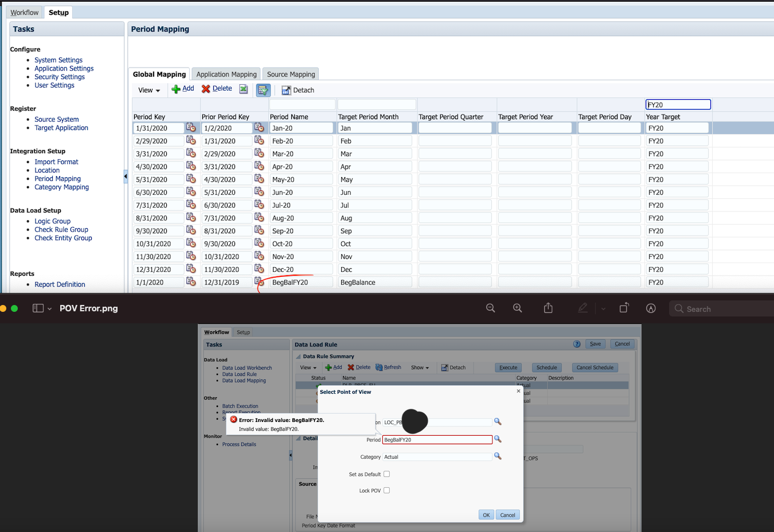The height and width of the screenshot is (532, 774).
Task: Click the FY20 filter input above Year Target
Action: pos(678,104)
